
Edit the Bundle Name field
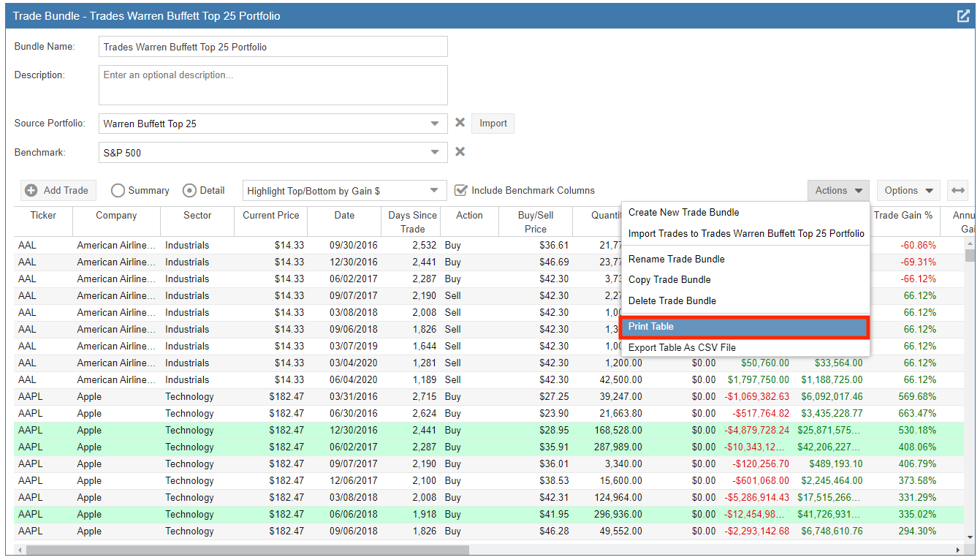click(x=273, y=47)
